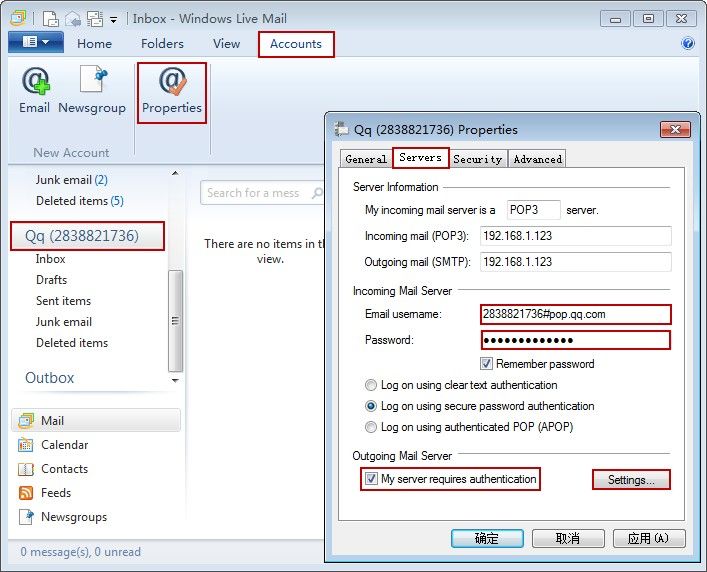This screenshot has height=572, width=707.
Task: Click the POP3 server type box
Action: 533,210
